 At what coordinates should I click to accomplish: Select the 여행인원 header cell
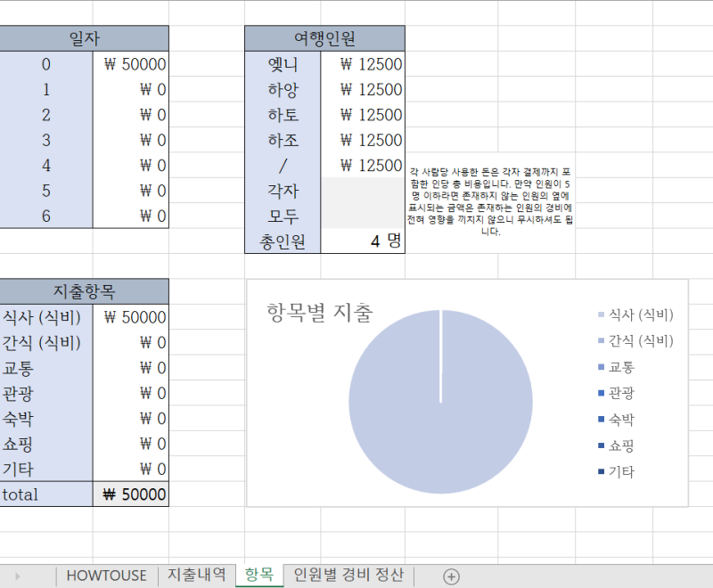click(x=324, y=38)
